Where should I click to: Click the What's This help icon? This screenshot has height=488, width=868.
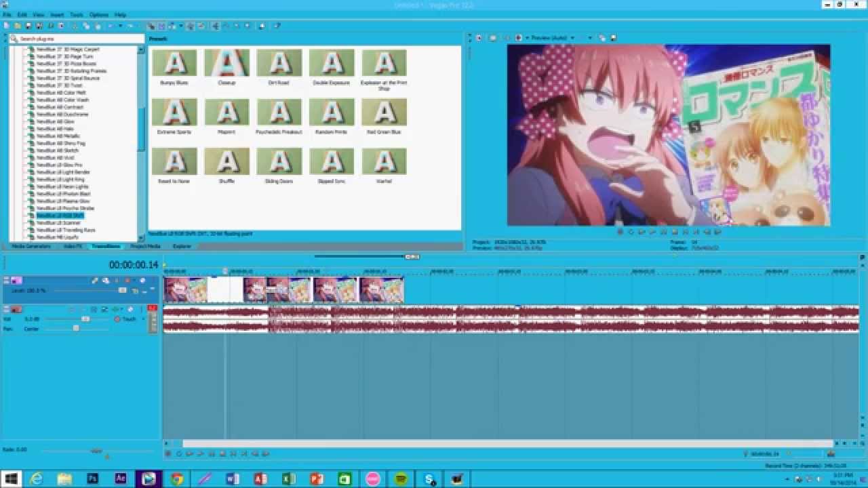click(278, 26)
